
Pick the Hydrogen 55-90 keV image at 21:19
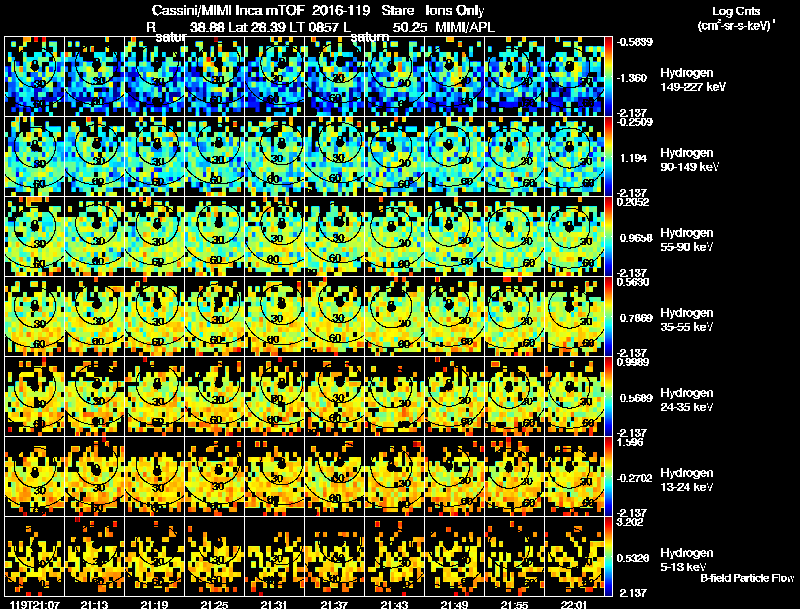pyautogui.click(x=155, y=236)
